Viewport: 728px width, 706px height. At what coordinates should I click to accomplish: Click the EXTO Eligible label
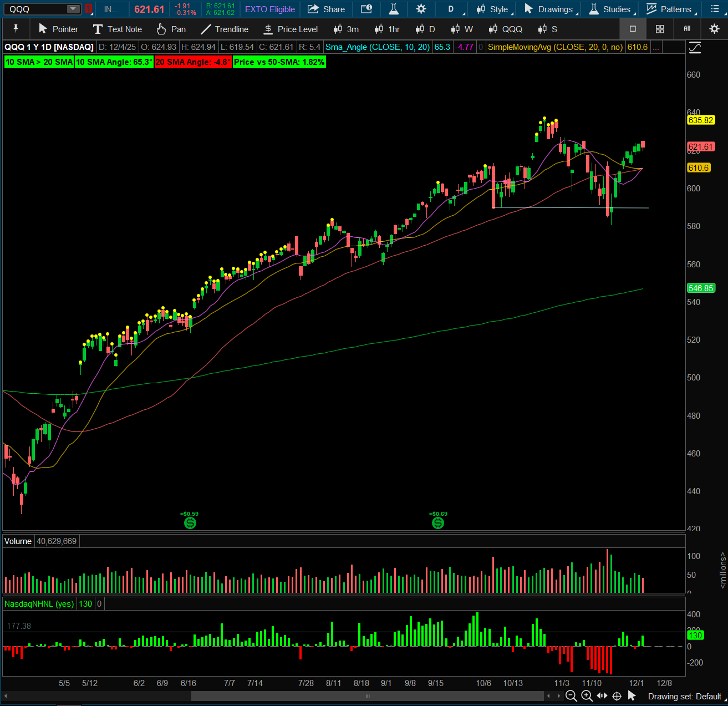(x=270, y=9)
